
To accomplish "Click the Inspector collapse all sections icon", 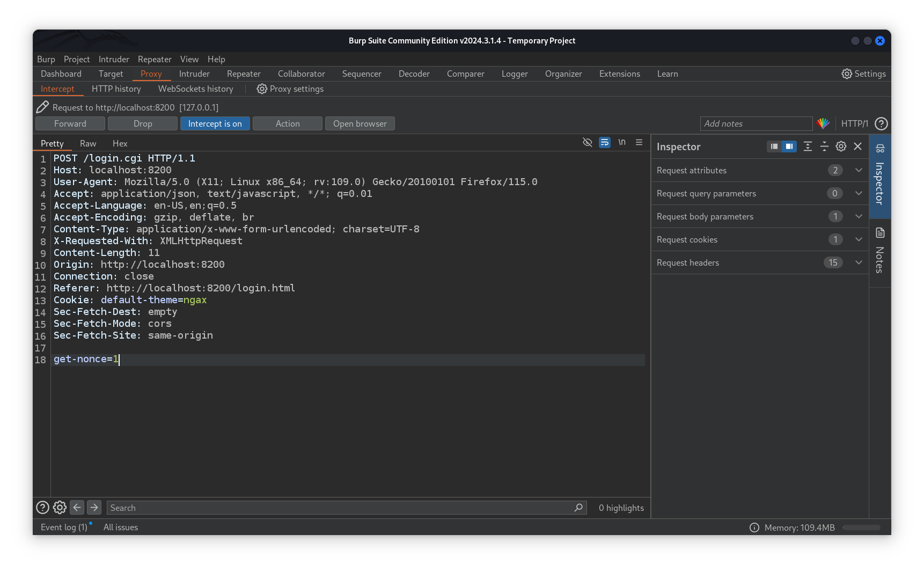I will 824,147.
